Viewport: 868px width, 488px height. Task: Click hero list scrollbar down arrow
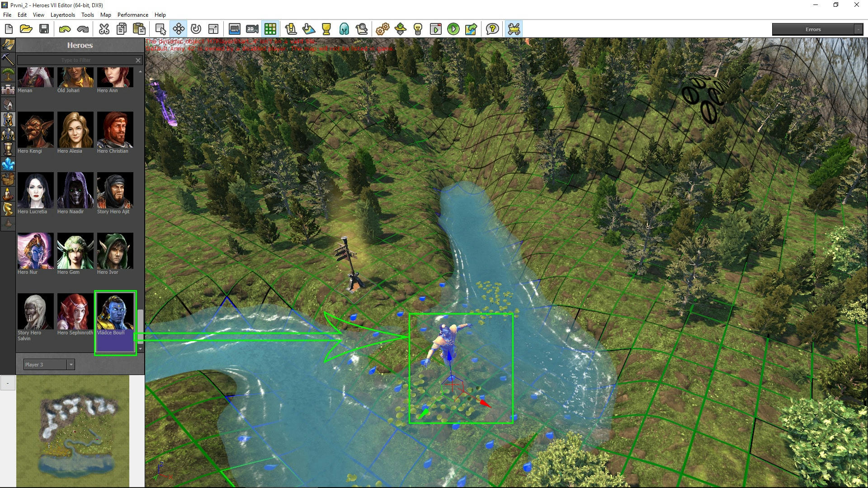click(x=141, y=349)
